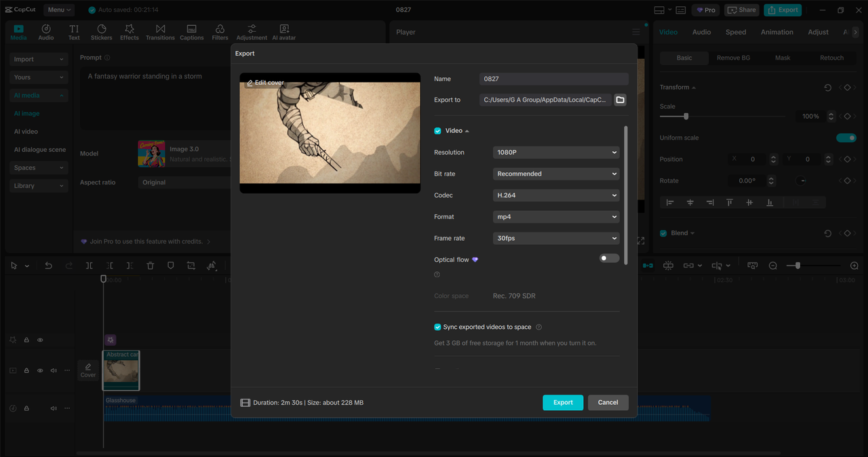868x457 pixels.
Task: Select the Effects panel icon
Action: (129, 31)
